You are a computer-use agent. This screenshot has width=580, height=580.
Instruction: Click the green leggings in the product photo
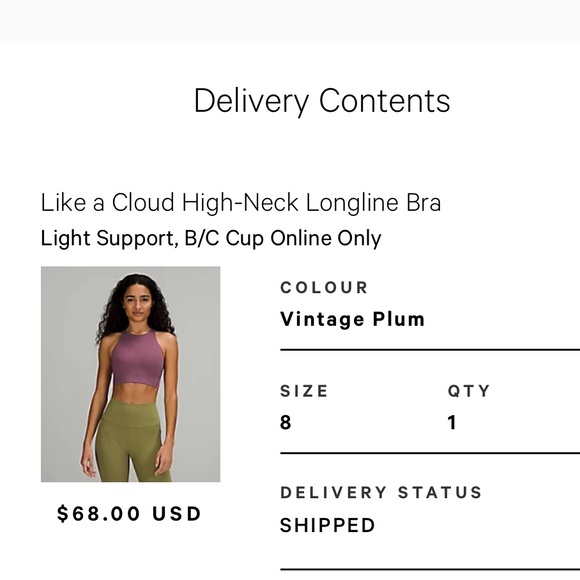tap(130, 440)
